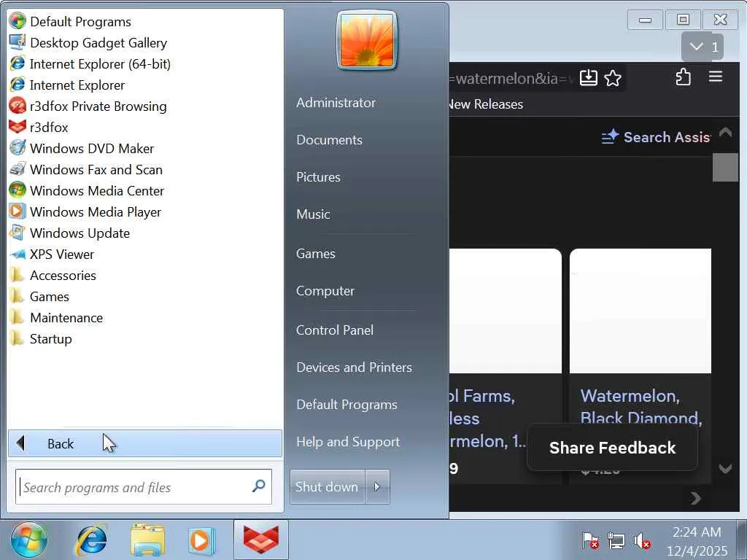Open New Releases bookmark
The image size is (747, 560).
(x=486, y=104)
